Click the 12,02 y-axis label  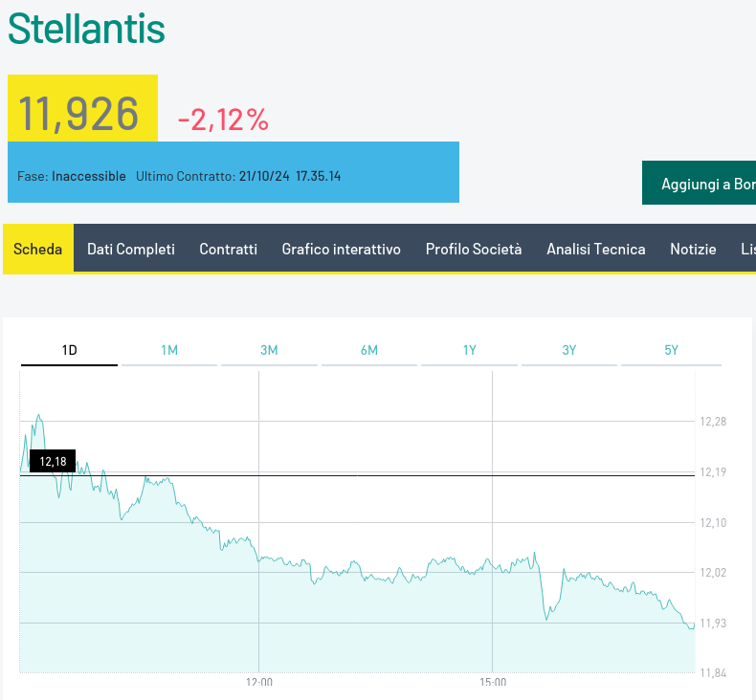coord(713,572)
